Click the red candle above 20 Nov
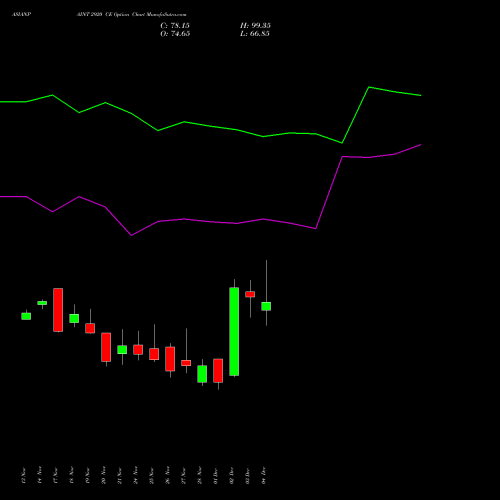 [106, 347]
